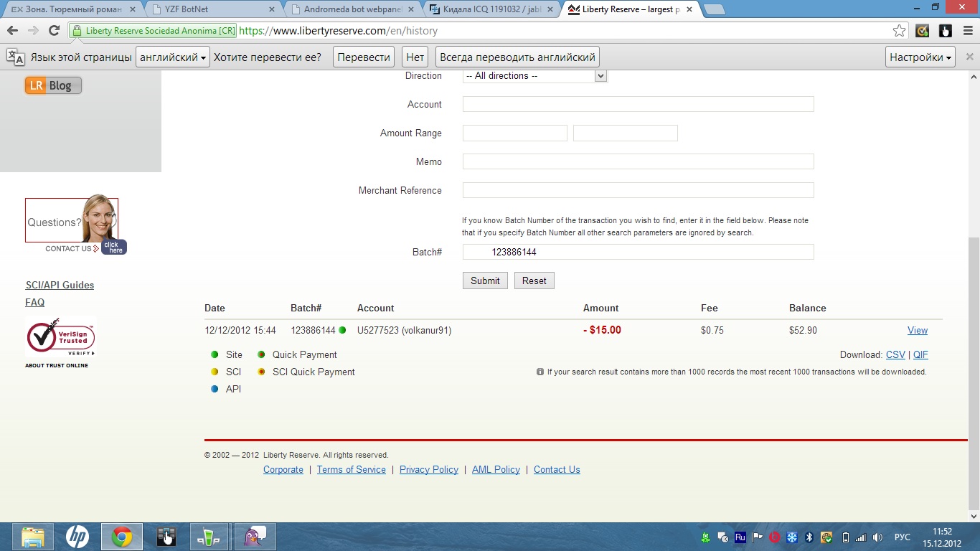
Task: Open the All directions dropdown
Action: 535,76
